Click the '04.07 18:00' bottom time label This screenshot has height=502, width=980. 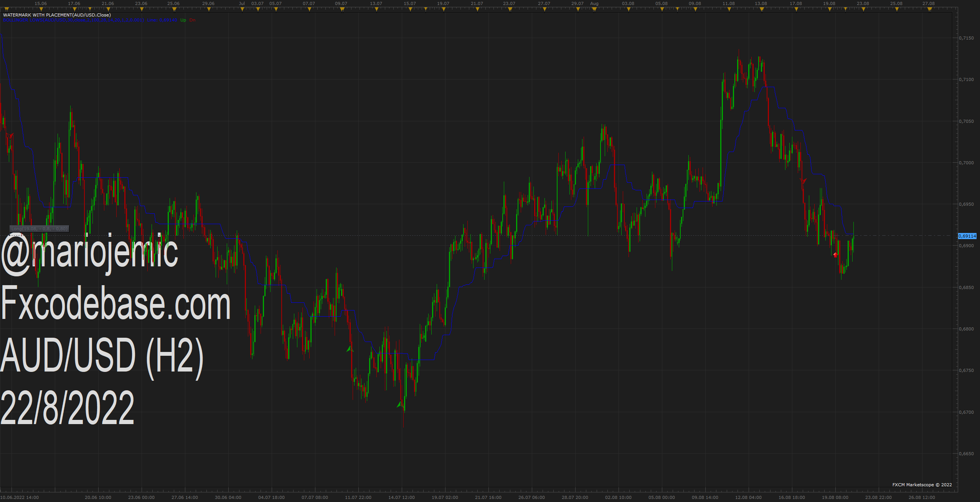pos(271,497)
